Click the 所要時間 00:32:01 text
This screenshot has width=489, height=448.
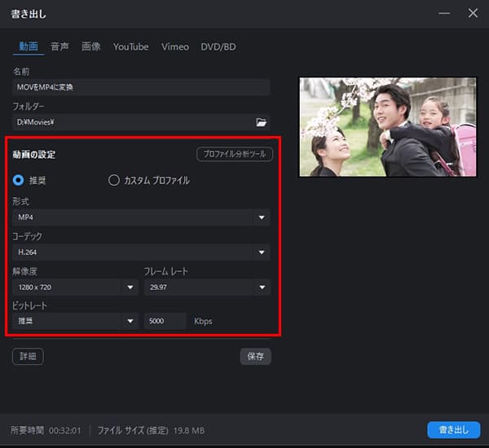46,431
